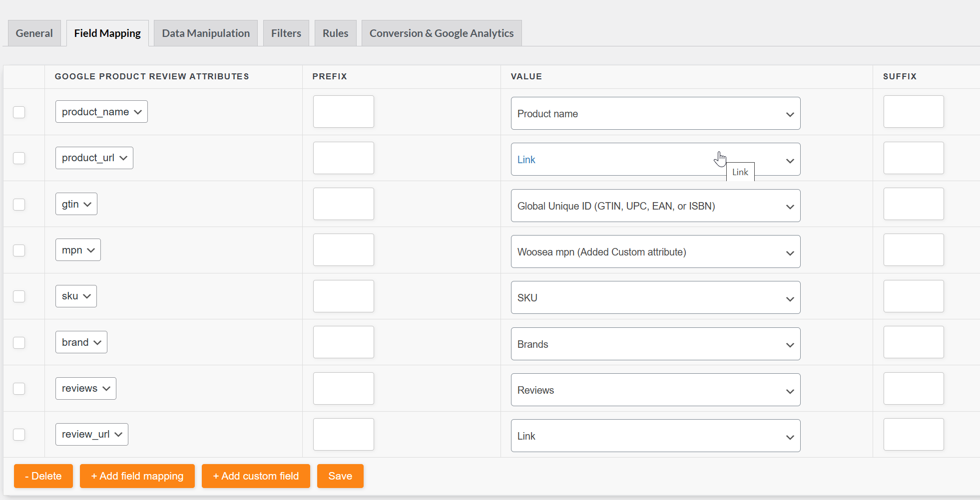Screen dimensions: 980x500
Task: Tick the product_url row checkbox
Action: click(x=19, y=158)
